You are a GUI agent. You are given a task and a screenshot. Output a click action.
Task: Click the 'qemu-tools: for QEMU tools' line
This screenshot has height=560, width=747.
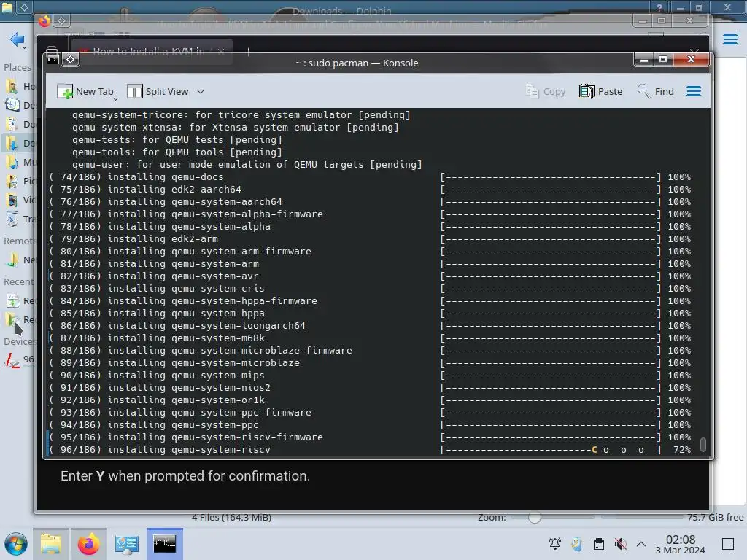coord(177,152)
